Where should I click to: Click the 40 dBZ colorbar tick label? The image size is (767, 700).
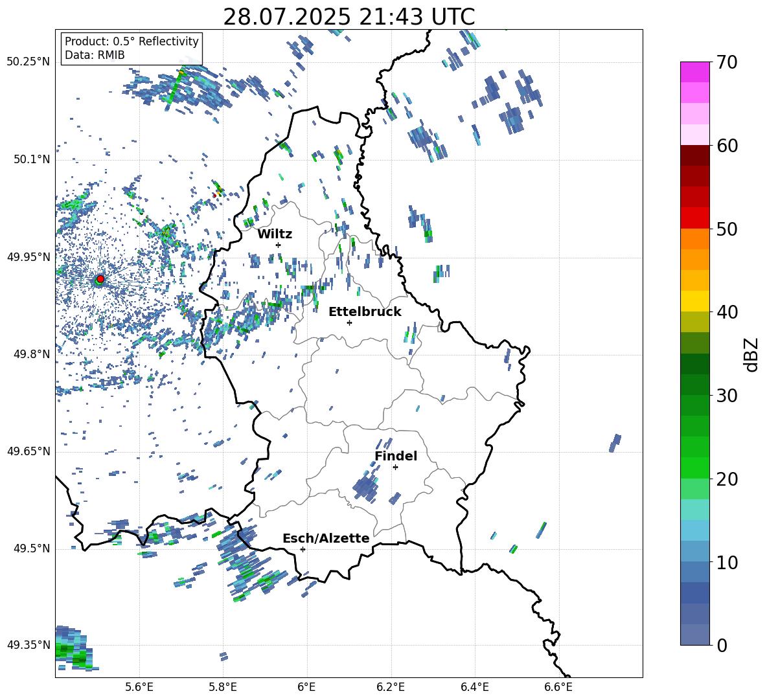[x=727, y=312]
